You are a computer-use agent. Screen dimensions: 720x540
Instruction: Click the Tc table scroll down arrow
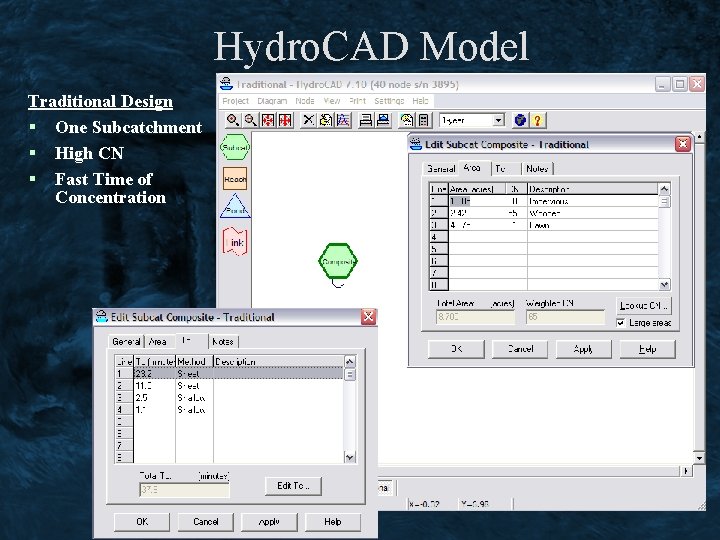tap(349, 457)
